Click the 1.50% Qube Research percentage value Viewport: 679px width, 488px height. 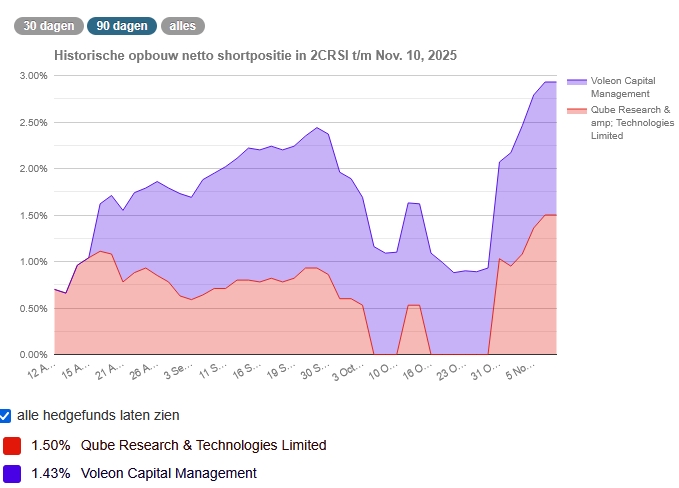click(x=50, y=445)
